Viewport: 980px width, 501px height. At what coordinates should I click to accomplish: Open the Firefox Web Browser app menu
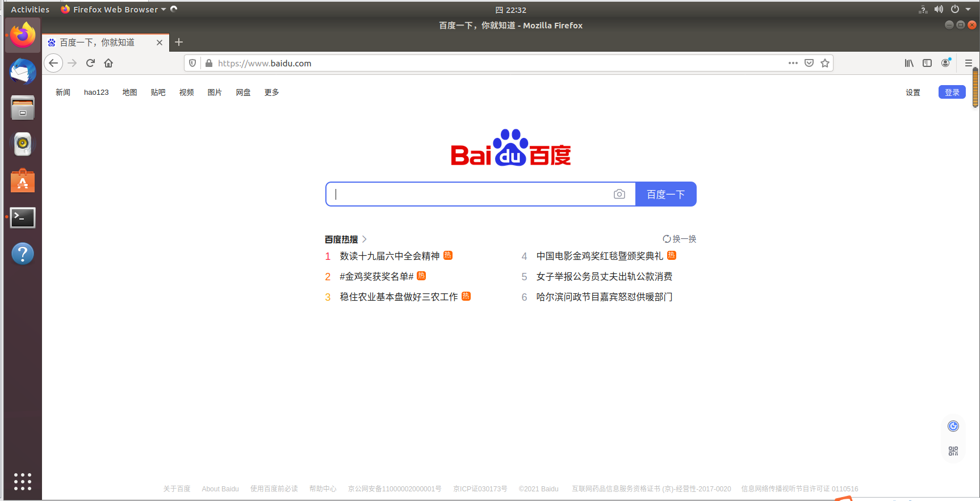(114, 9)
